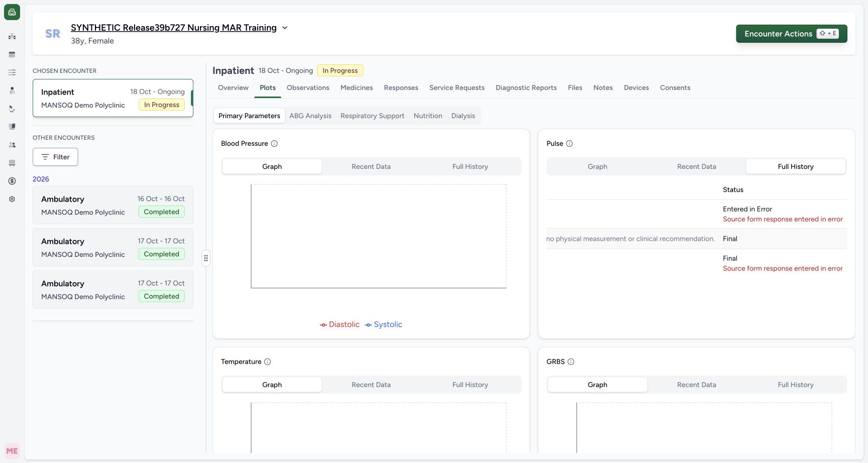Image resolution: width=868 pixels, height=463 pixels.
Task: Toggle the Diastolic series in legend
Action: (x=340, y=325)
